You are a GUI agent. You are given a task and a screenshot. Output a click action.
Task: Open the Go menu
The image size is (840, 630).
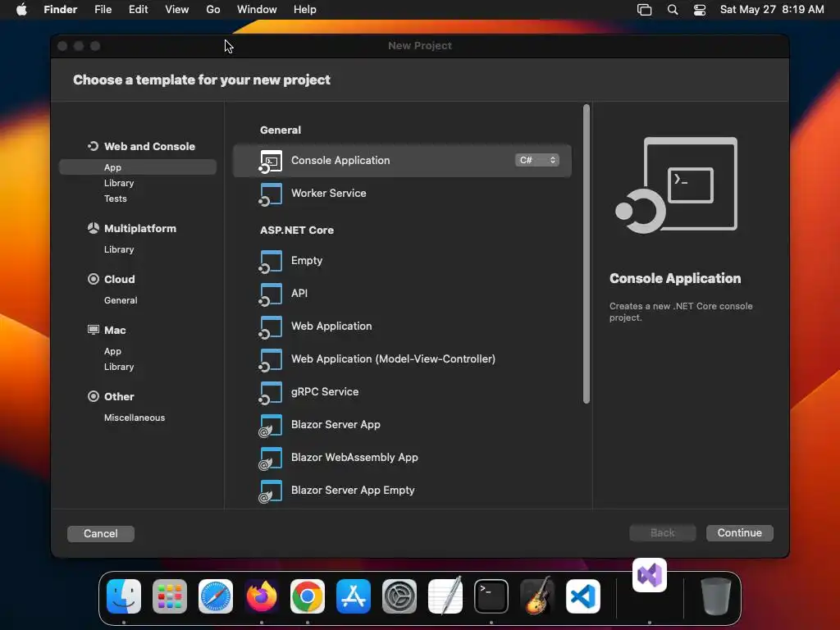tap(213, 10)
